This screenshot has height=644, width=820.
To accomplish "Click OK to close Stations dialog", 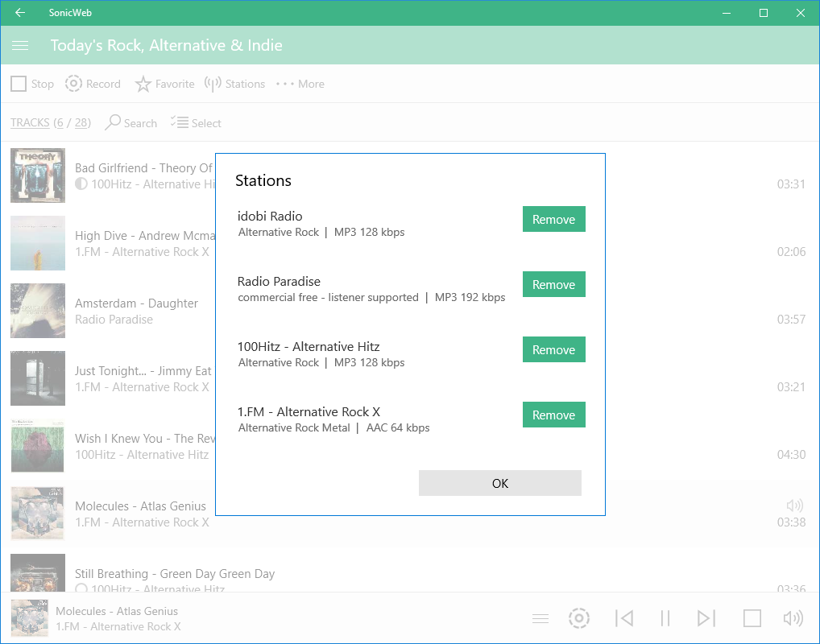I will click(x=499, y=483).
